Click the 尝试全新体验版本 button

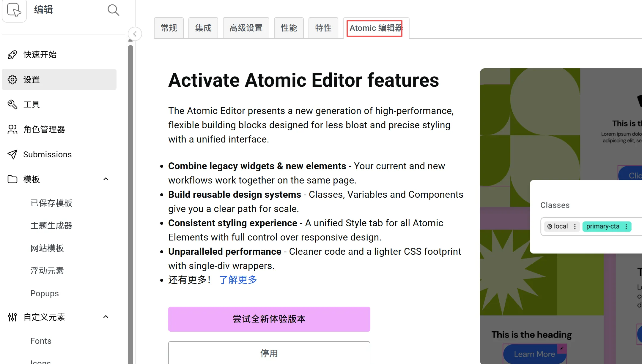tap(269, 319)
